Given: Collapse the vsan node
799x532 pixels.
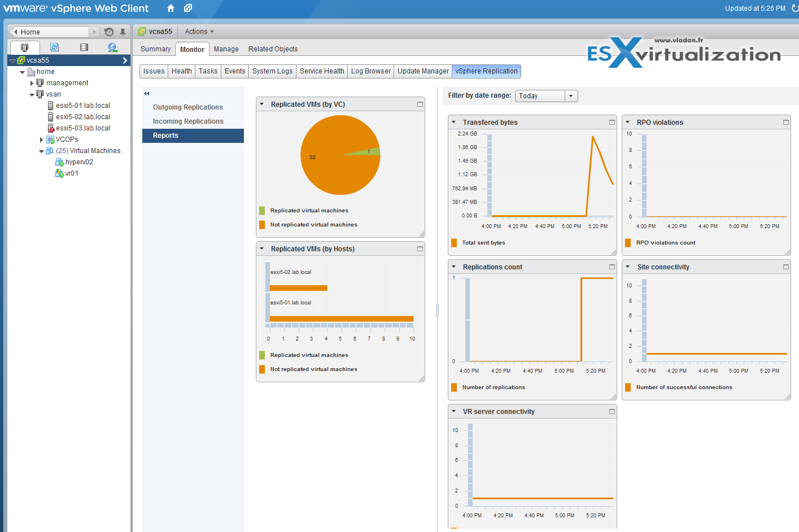Looking at the screenshot, I should (32, 95).
